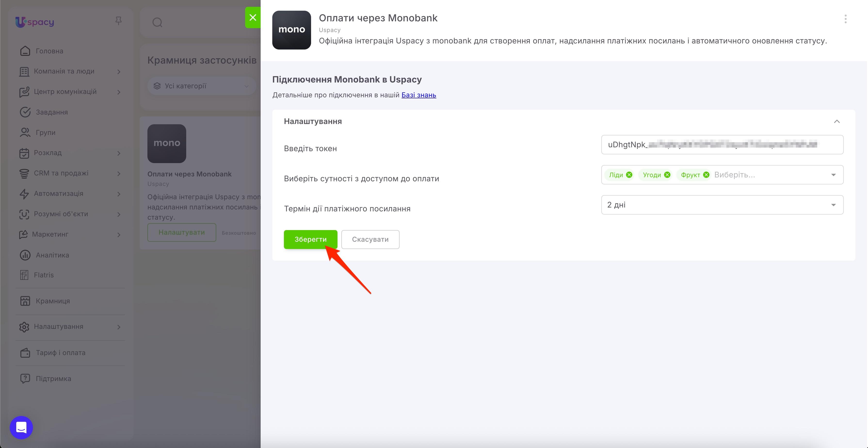Click Безкоштовно label on card
The height and width of the screenshot is (448, 868).
[x=239, y=233]
